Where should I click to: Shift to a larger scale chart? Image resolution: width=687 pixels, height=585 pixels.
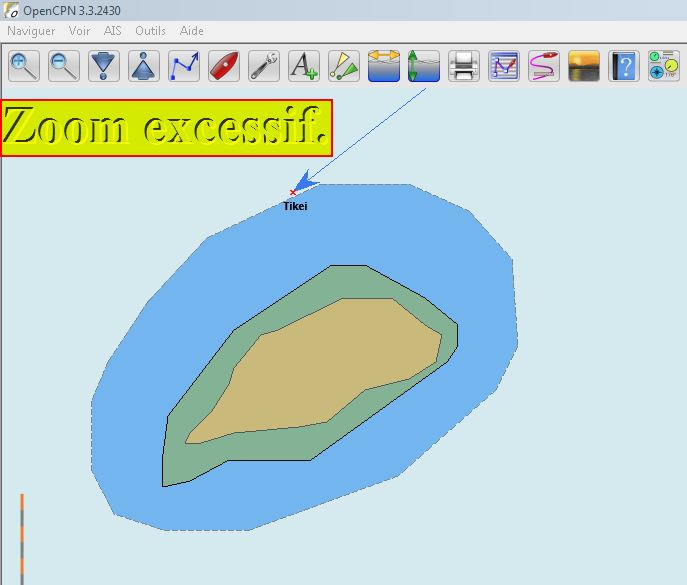point(104,67)
